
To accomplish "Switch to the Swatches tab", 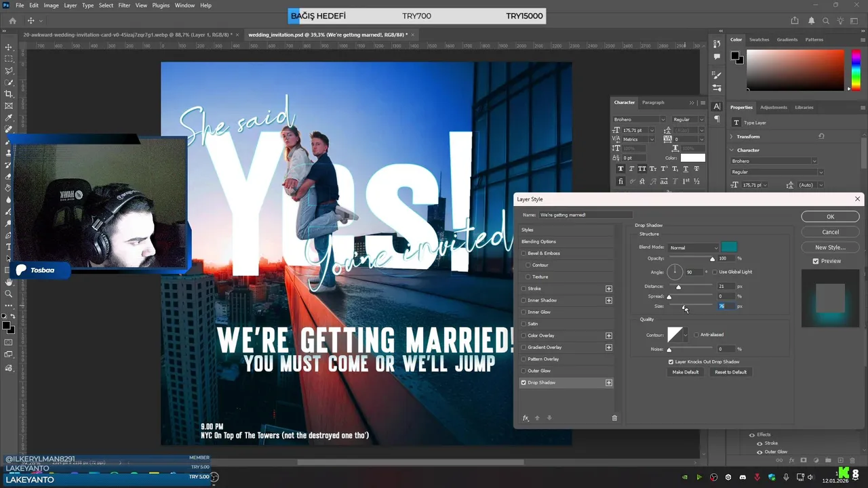I will pos(759,39).
